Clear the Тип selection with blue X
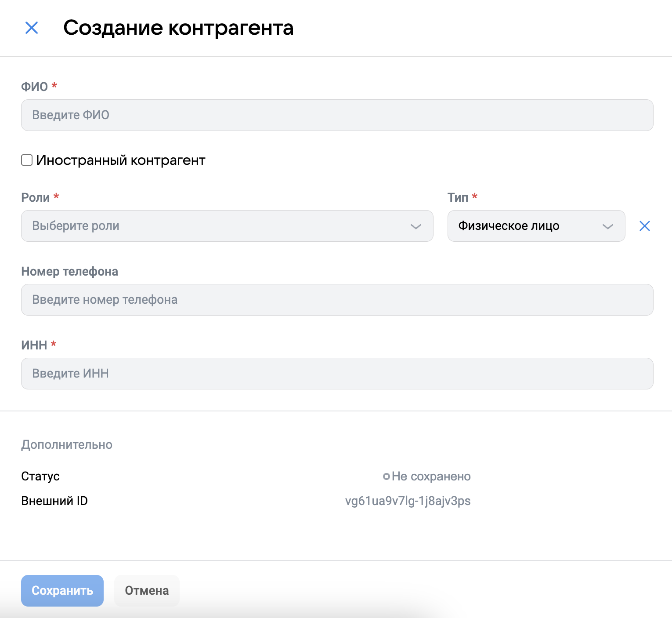Viewport: 672px width, 618px height. point(644,226)
